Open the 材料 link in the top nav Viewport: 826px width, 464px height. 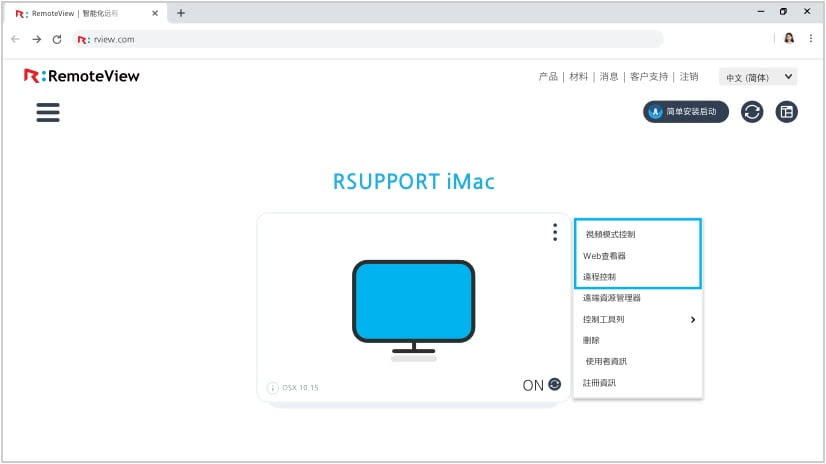pyautogui.click(x=578, y=77)
